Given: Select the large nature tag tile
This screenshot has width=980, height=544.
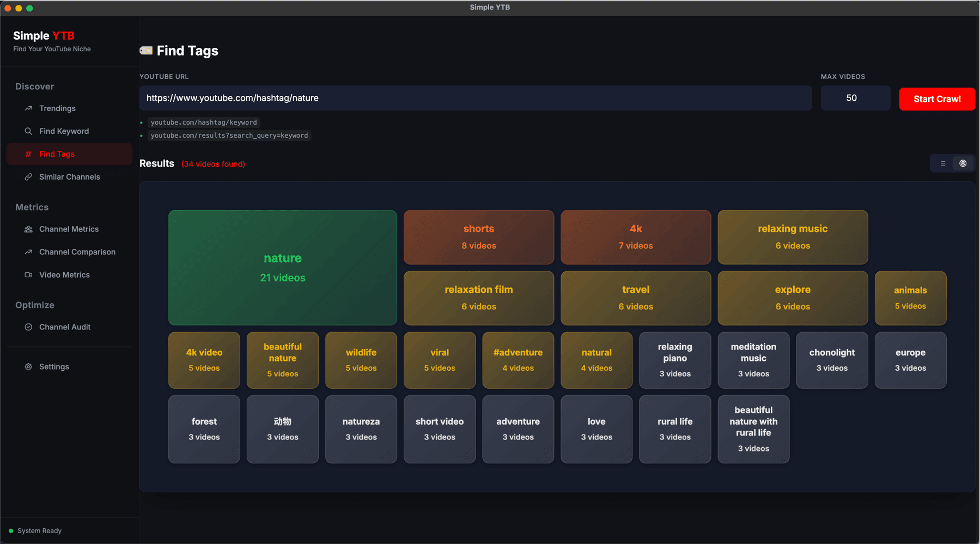Looking at the screenshot, I should (x=282, y=267).
